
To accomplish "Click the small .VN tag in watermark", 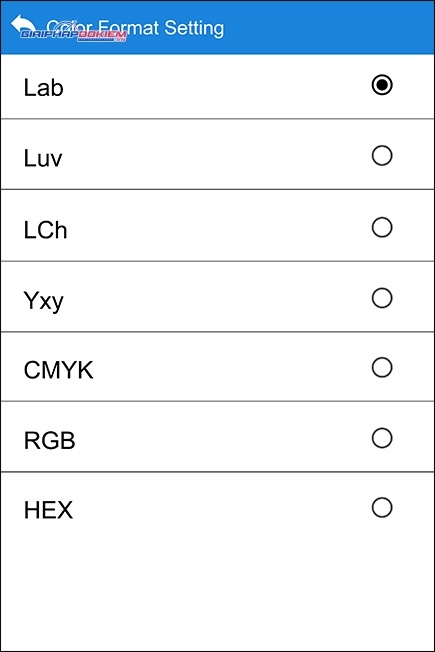I will pyautogui.click(x=120, y=40).
